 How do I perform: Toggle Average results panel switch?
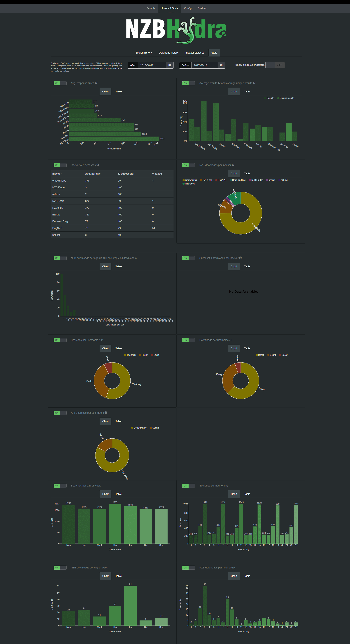pyautogui.click(x=188, y=83)
